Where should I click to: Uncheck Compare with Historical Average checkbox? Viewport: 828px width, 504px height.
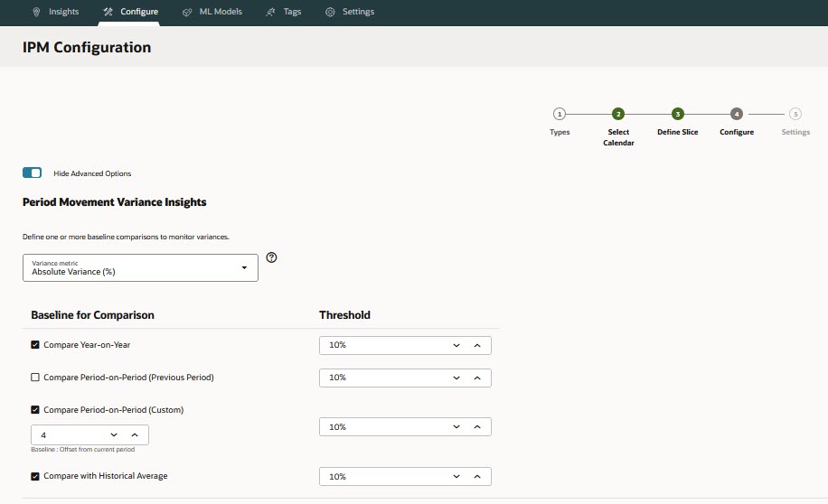(35, 476)
